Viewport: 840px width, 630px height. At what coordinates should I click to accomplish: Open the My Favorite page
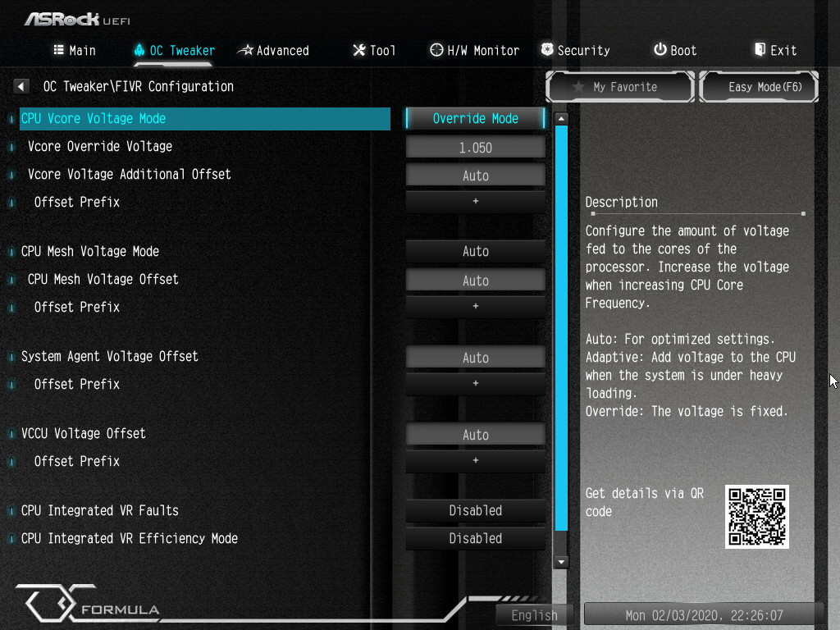tap(620, 87)
